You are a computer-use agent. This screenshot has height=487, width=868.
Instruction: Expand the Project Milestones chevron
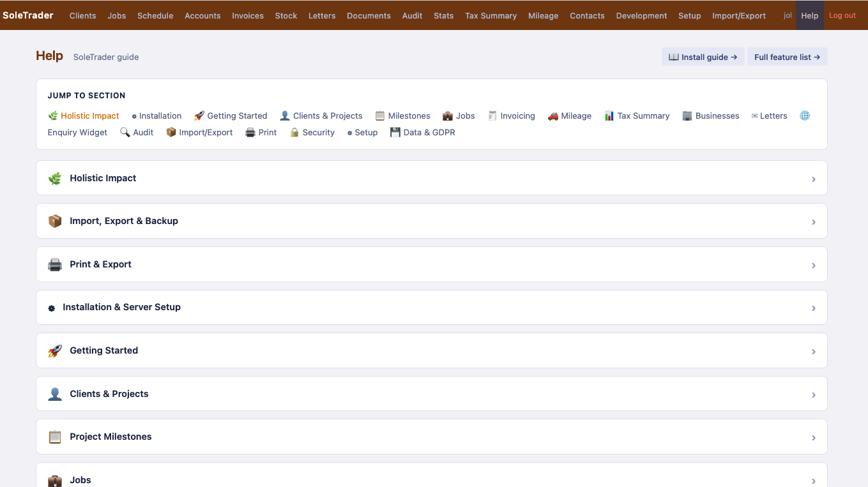click(x=814, y=438)
